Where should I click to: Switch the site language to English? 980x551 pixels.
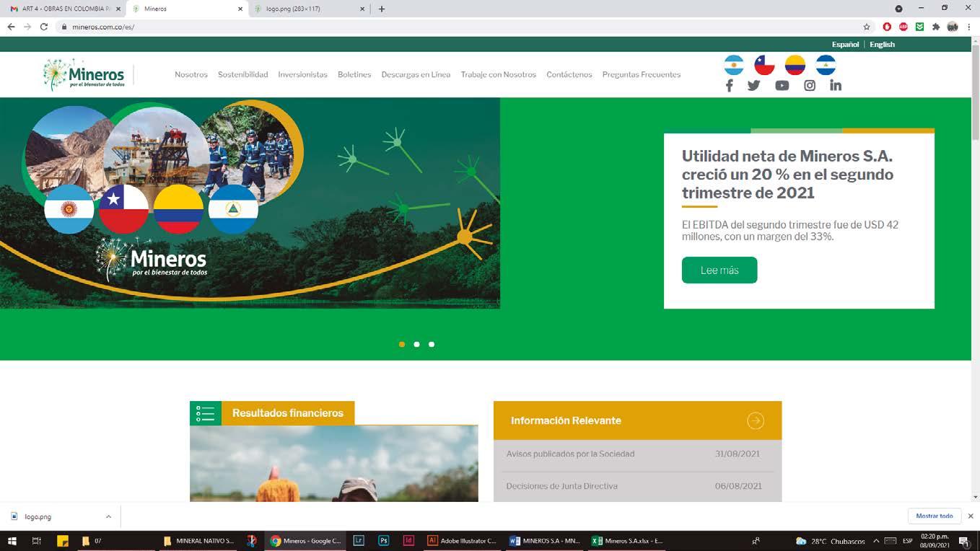[882, 44]
